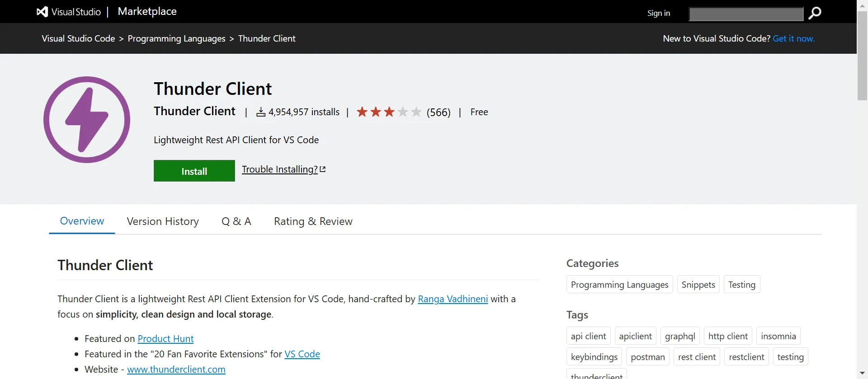
Task: Select the Testing category chip
Action: click(742, 285)
